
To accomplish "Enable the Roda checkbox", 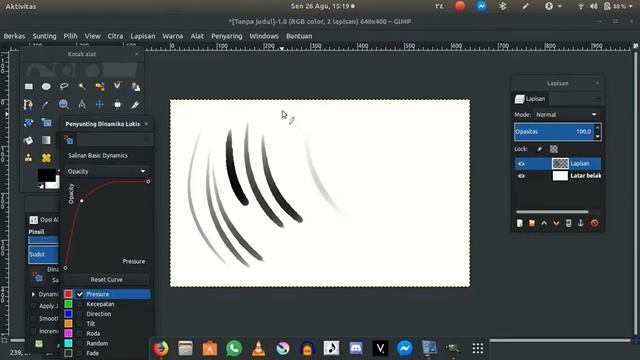I will coord(80,333).
